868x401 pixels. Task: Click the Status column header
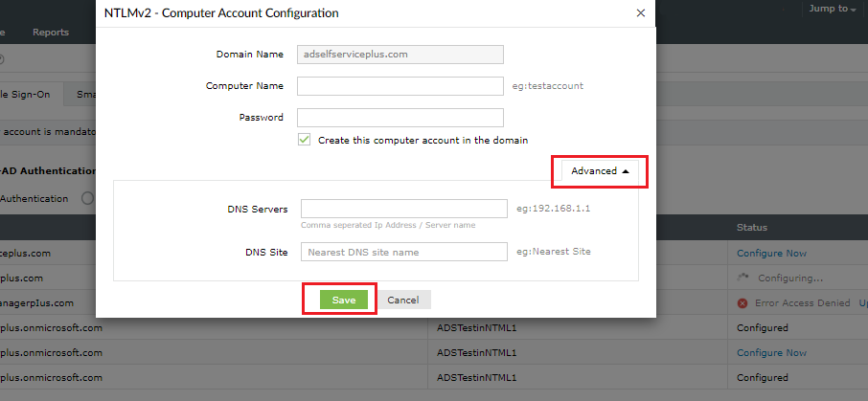pyautogui.click(x=751, y=228)
